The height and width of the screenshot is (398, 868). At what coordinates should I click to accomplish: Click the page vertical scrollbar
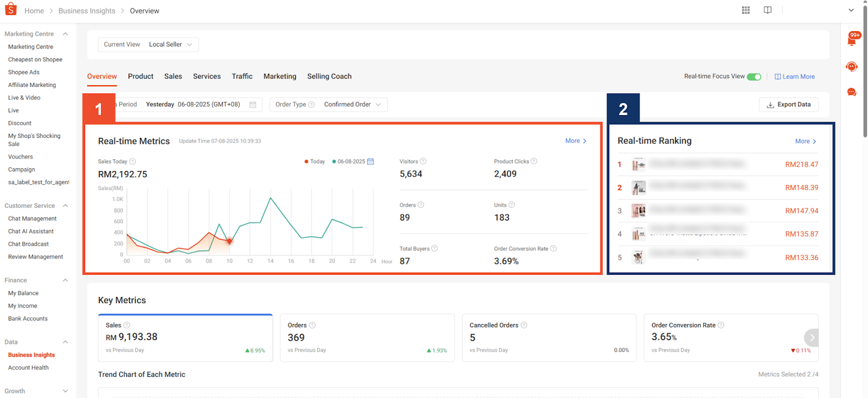click(x=865, y=71)
